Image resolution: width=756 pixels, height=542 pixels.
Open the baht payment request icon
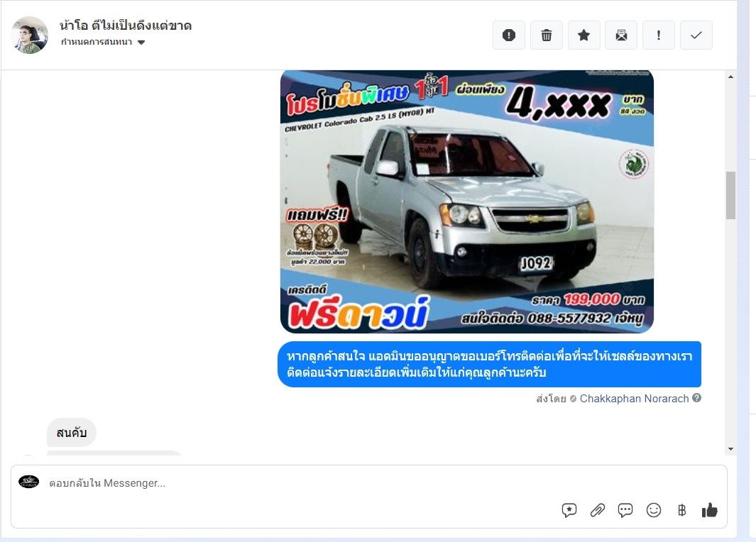click(681, 510)
